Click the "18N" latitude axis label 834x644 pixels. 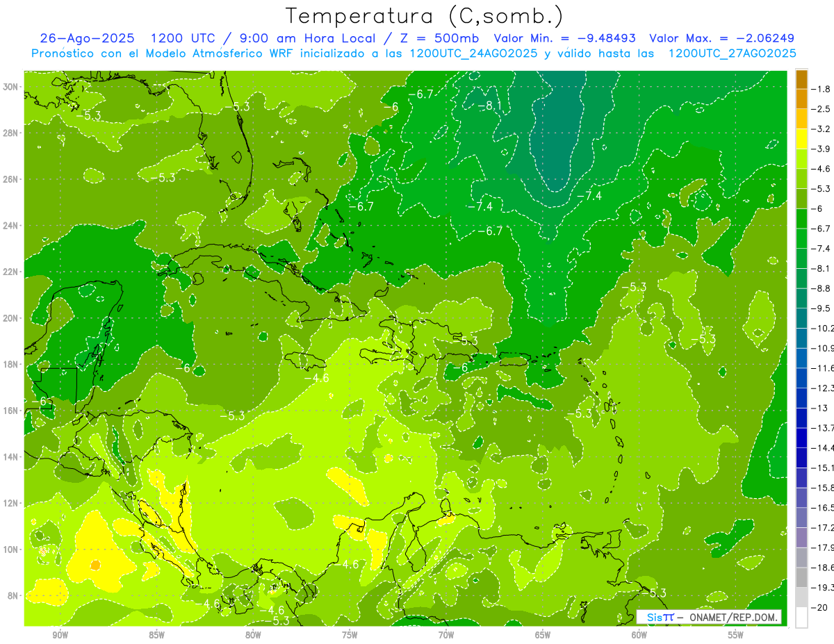(x=12, y=364)
